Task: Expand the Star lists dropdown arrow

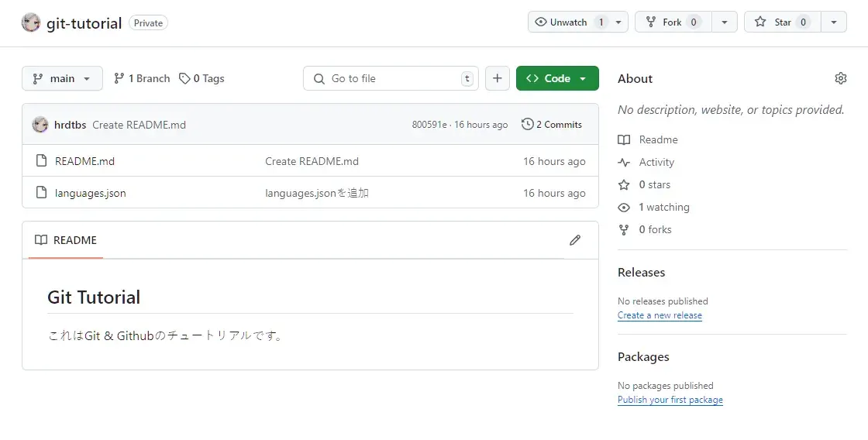Action: pyautogui.click(x=834, y=22)
